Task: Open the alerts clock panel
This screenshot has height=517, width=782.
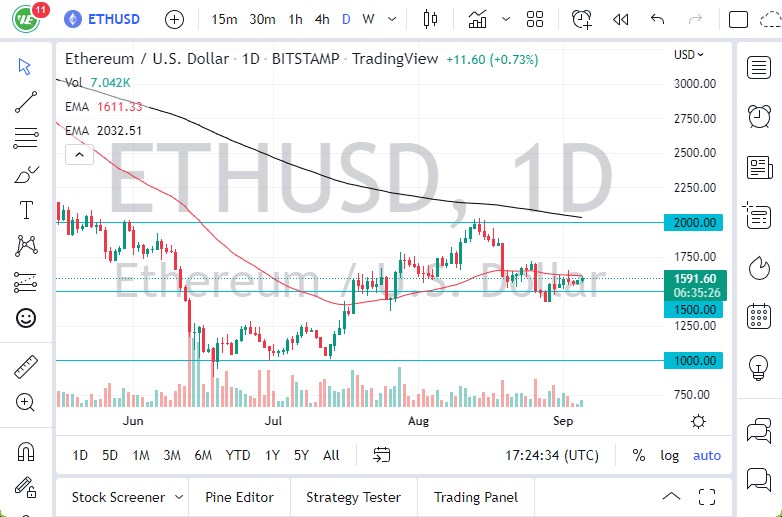Action: pyautogui.click(x=759, y=116)
